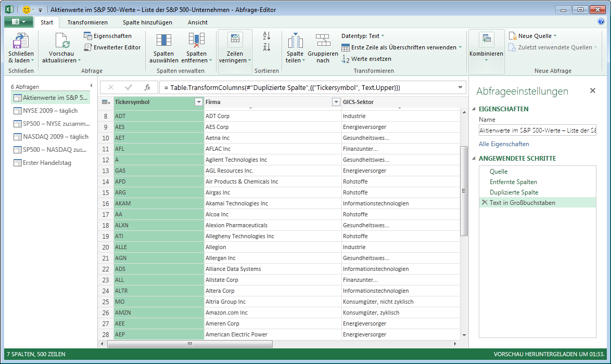Switch to the Transformieren tab

[x=87, y=22]
